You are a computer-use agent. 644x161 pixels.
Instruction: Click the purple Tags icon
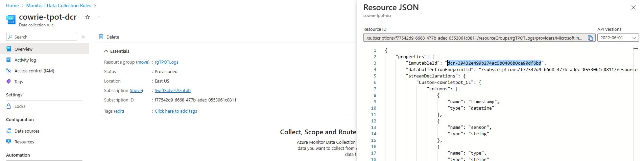pyautogui.click(x=9, y=82)
